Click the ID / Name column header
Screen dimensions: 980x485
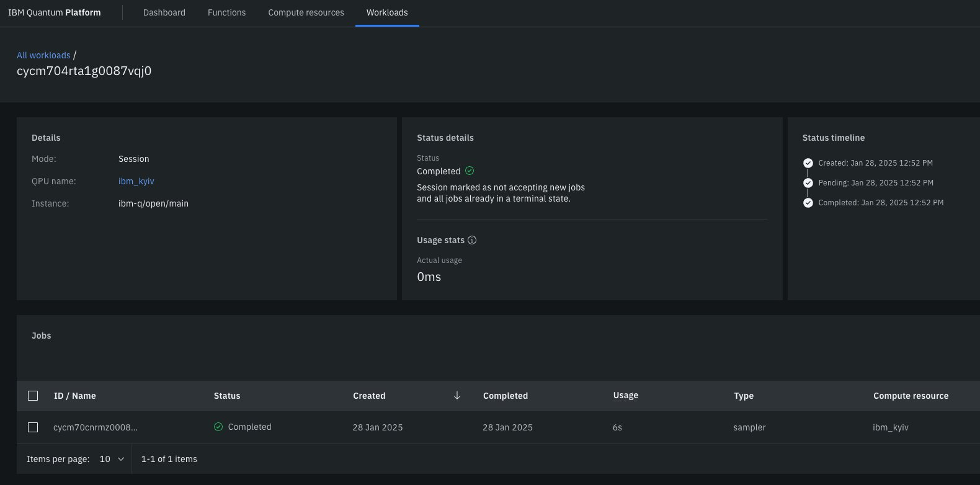[x=74, y=396]
